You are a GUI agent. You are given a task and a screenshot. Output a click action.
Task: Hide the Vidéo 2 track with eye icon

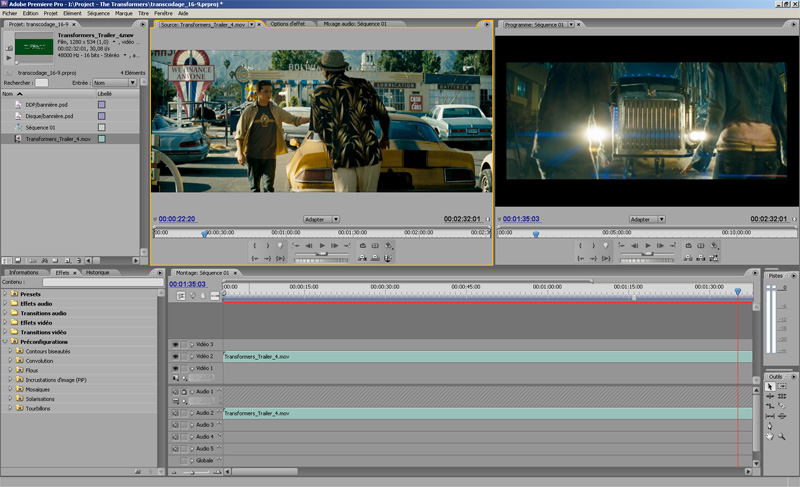point(175,356)
